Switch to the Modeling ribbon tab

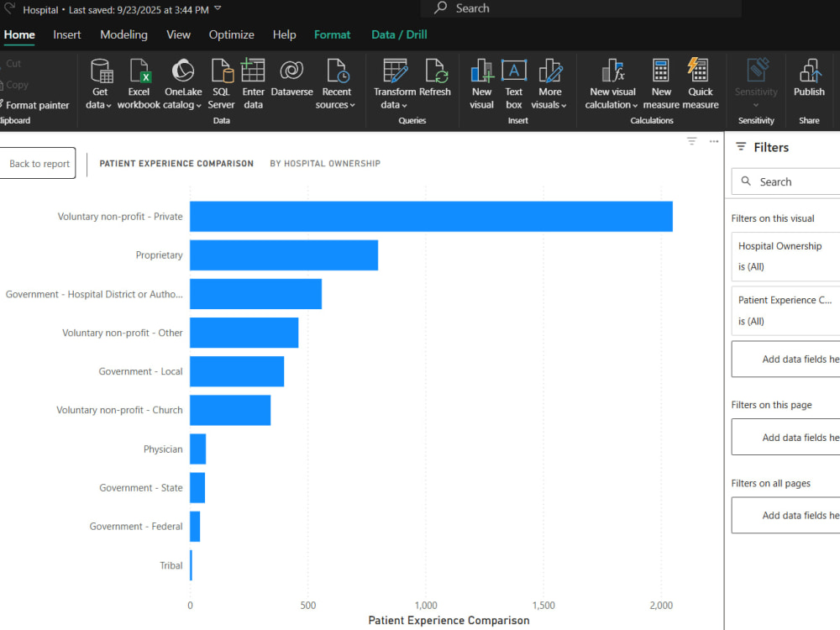tap(123, 34)
